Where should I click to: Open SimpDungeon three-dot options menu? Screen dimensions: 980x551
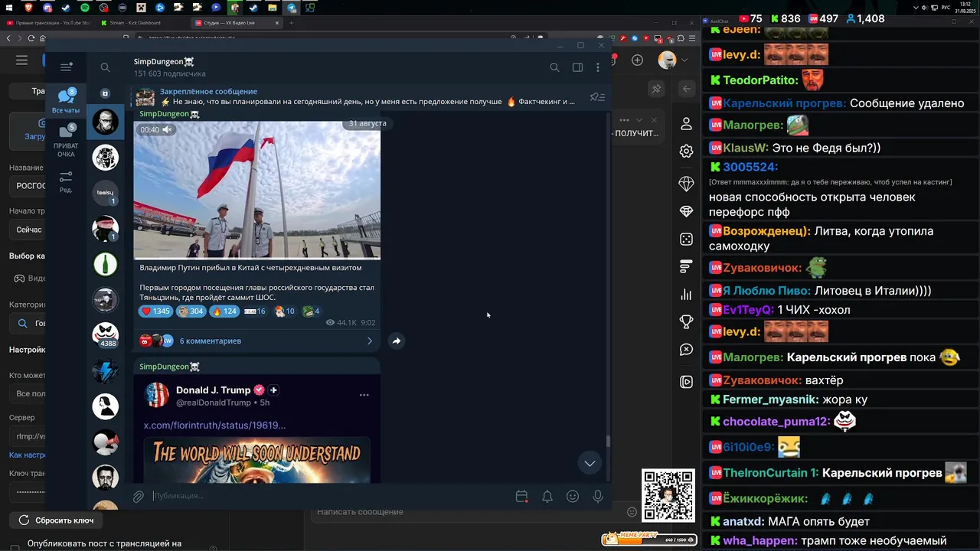pyautogui.click(x=598, y=67)
